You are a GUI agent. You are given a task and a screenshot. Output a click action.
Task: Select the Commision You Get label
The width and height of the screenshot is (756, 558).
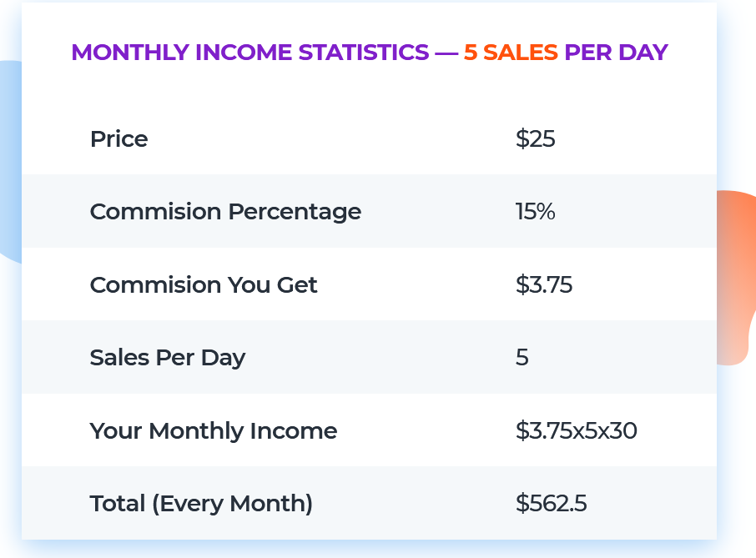(204, 284)
